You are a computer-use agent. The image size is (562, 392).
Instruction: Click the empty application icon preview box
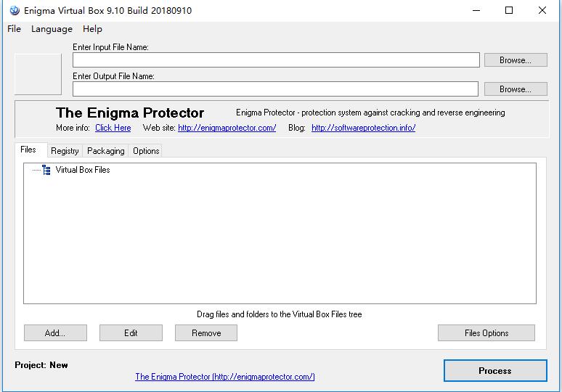[x=38, y=75]
